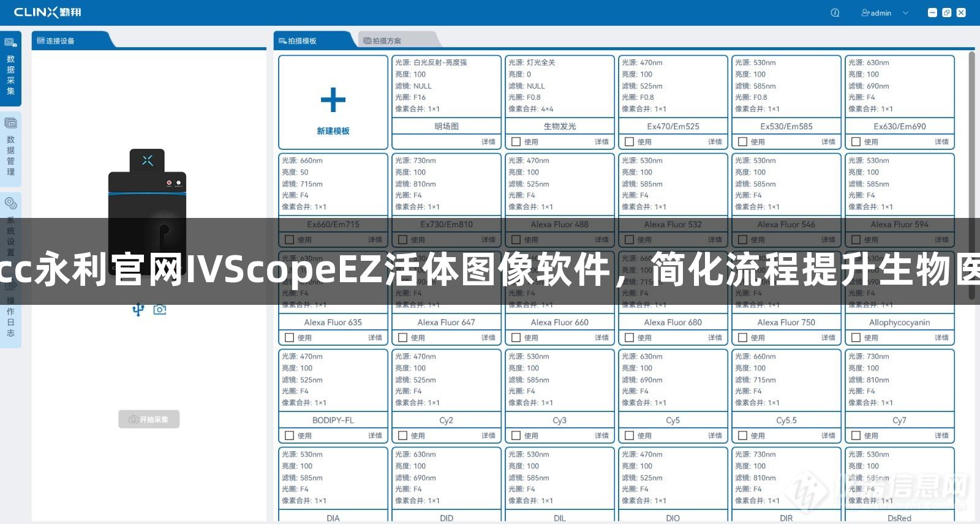Select the Alexa Fluor 647 template name
This screenshot has width=980, height=524.
(x=447, y=323)
